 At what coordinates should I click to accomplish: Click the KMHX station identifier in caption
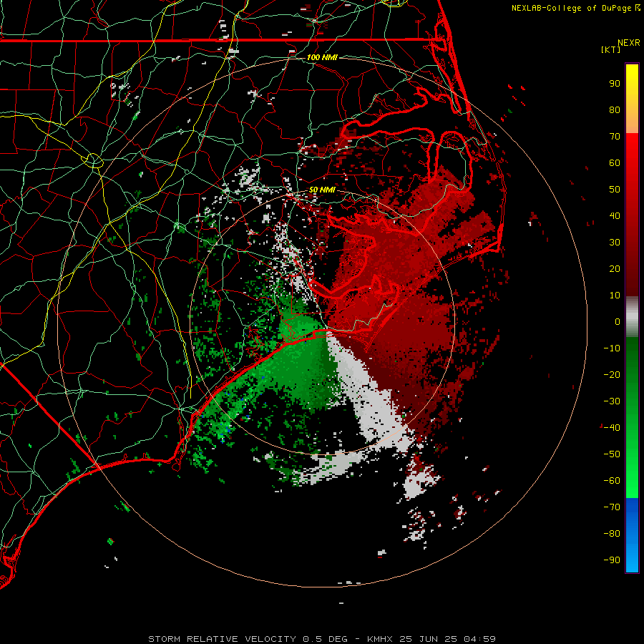[380, 639]
